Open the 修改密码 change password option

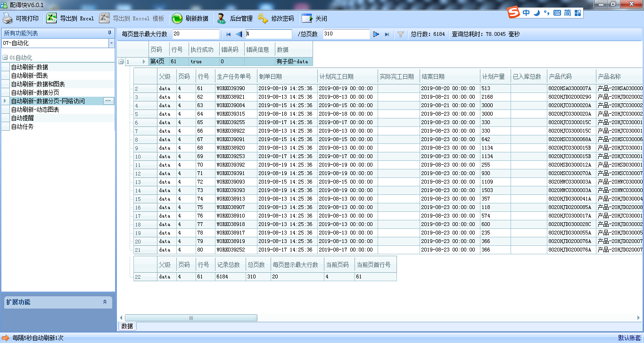(276, 19)
